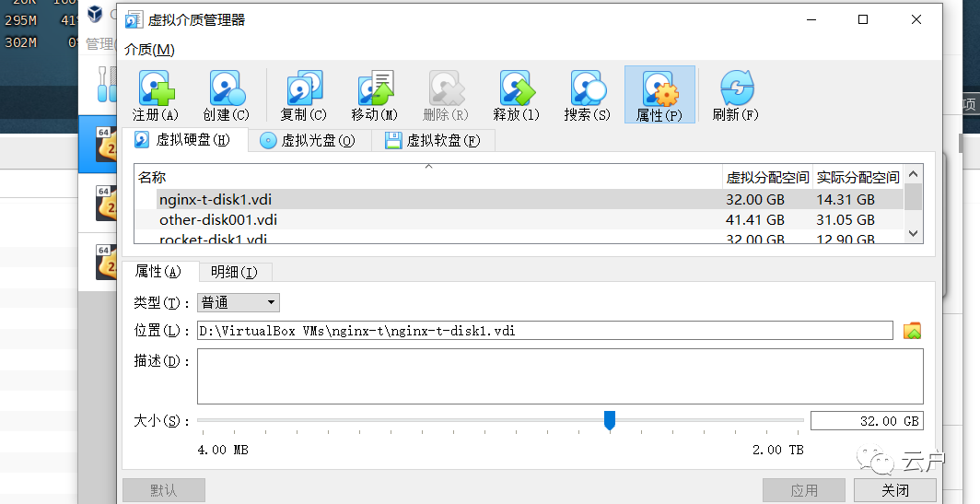The image size is (980, 504).
Task: Click the 14.31 GB actual size cell
Action: click(846, 199)
